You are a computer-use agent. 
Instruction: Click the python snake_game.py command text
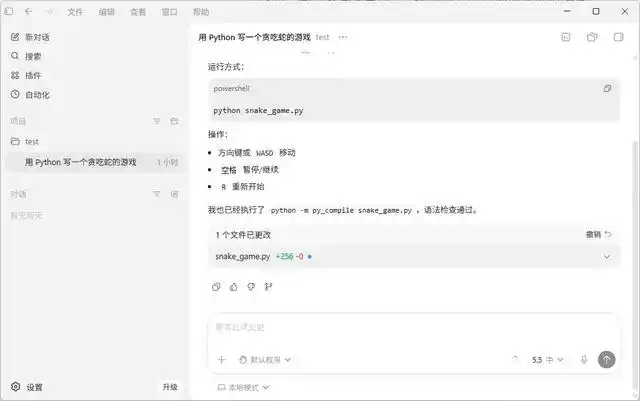258,111
